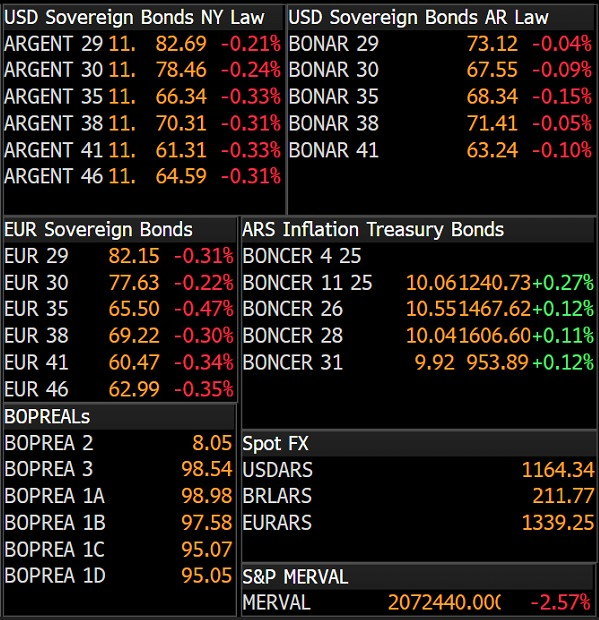This screenshot has width=599, height=620.
Task: Select the EURARS rate 1339.25
Action: (558, 523)
